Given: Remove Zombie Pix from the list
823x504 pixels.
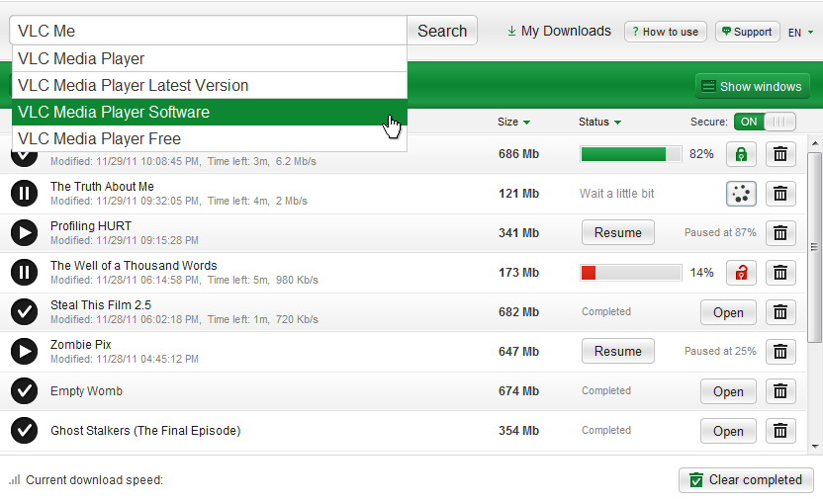Looking at the screenshot, I should (x=780, y=352).
